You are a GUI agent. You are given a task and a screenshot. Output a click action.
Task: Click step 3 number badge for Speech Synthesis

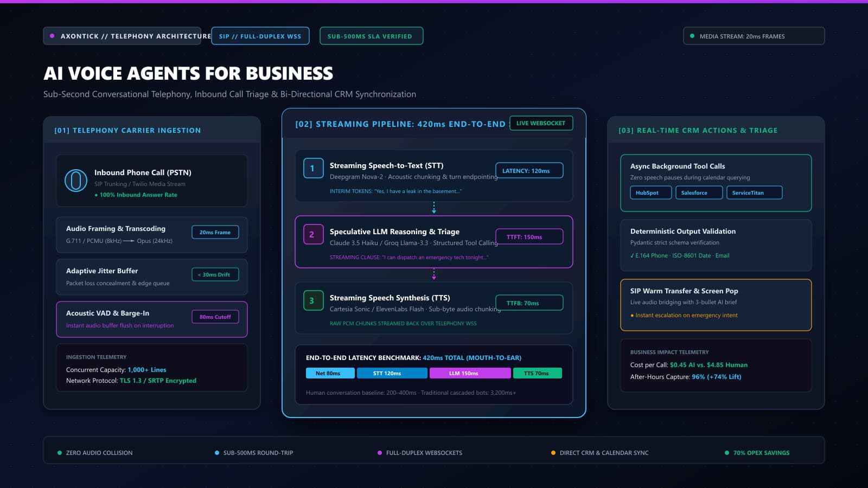coord(313,300)
